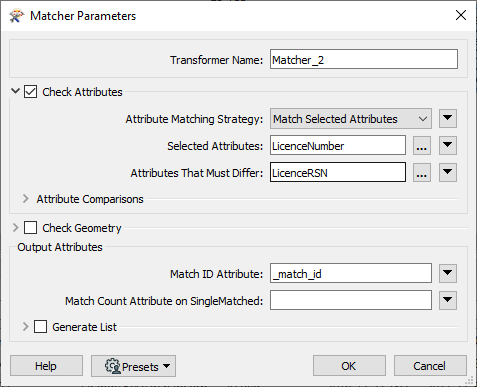Screen dimensions: 477x387
Task: Expand the Attribute Comparisons section
Action: pos(26,199)
